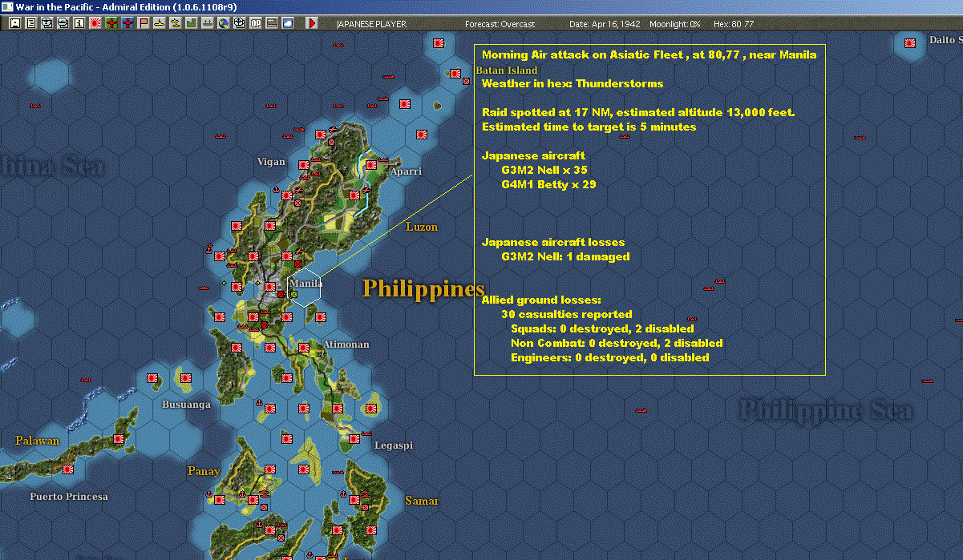Click the 'Date: Apr 16, 1942' status text

pos(605,24)
